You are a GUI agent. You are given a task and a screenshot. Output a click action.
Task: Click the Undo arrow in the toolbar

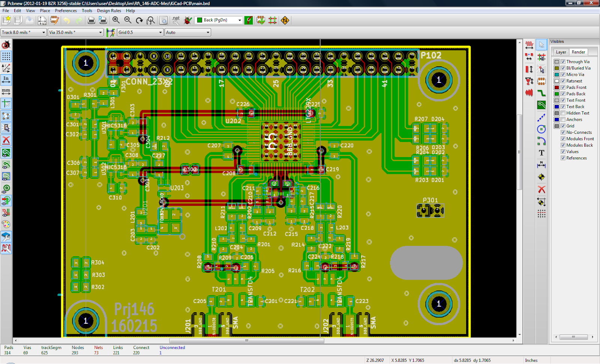tap(67, 20)
